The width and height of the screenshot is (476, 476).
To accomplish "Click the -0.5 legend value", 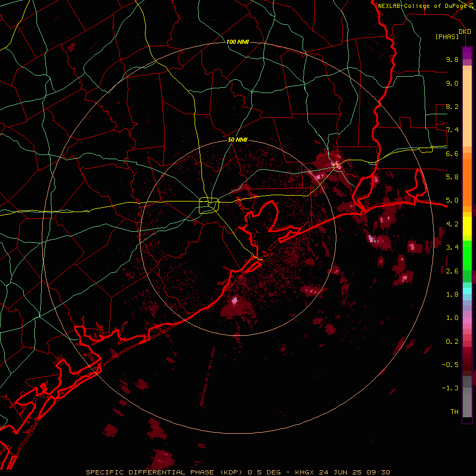I will point(450,365).
